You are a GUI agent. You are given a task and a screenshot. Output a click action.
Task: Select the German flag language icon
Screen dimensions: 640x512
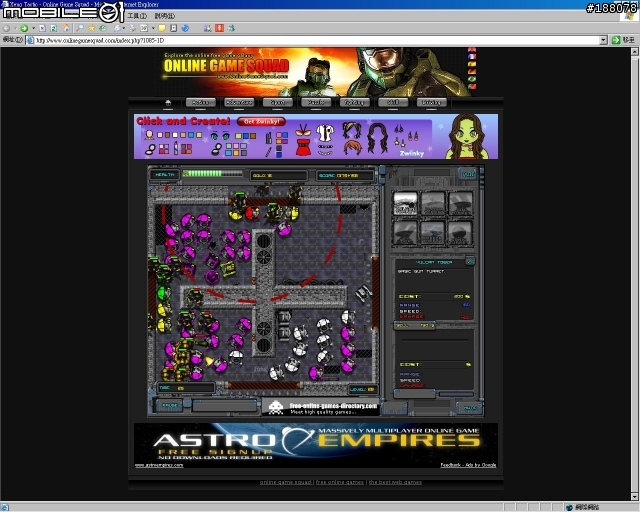472,71
